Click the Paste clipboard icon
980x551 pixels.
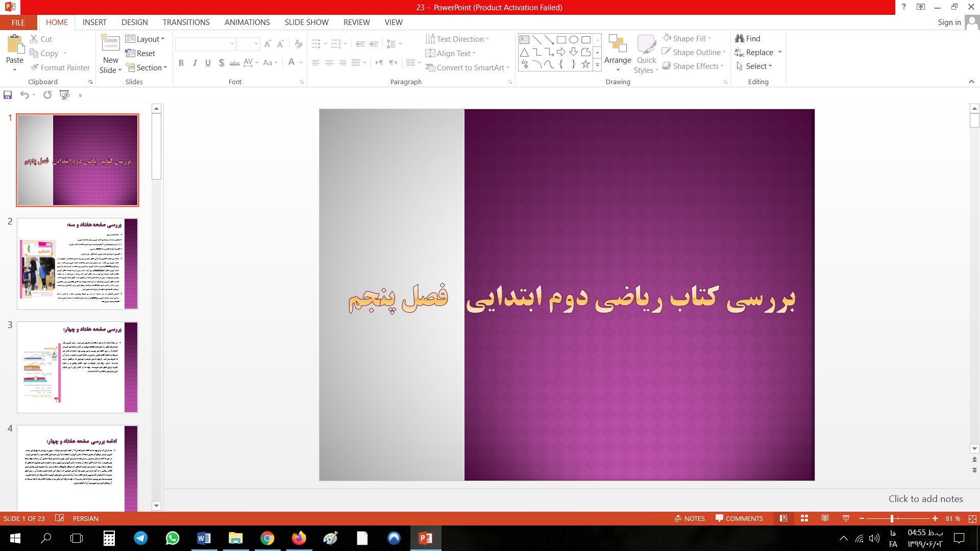(15, 45)
